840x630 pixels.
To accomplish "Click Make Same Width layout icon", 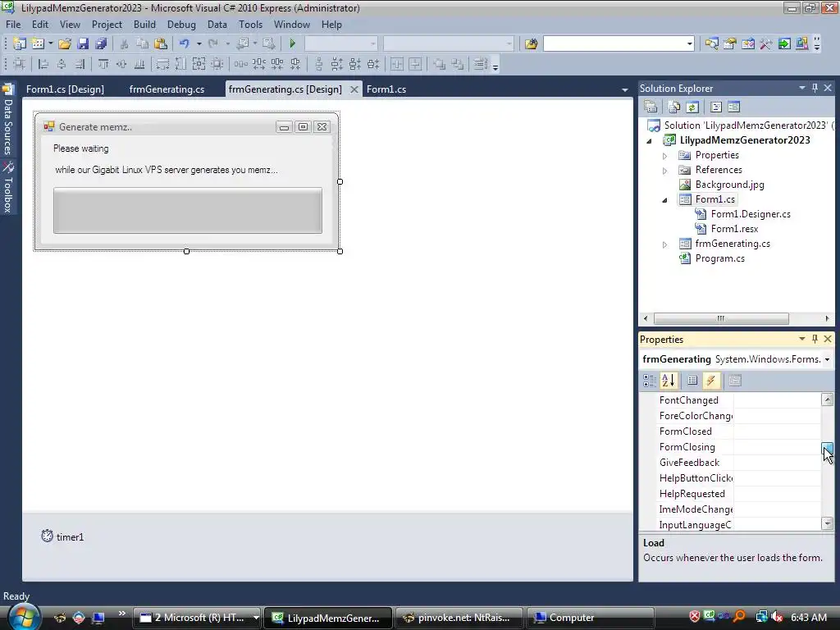I will coord(162,64).
